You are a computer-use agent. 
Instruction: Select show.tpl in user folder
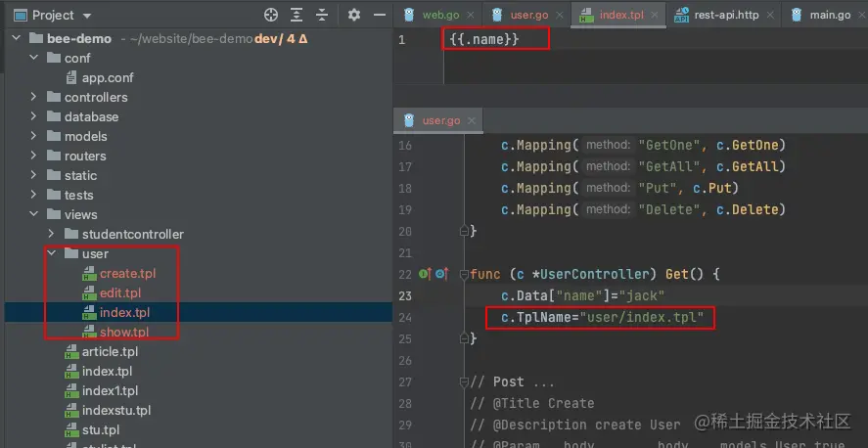[124, 332]
